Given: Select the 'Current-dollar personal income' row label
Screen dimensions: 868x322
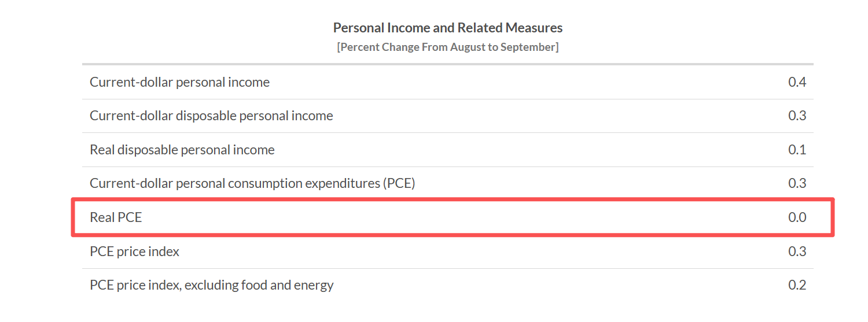Looking at the screenshot, I should coord(179,82).
